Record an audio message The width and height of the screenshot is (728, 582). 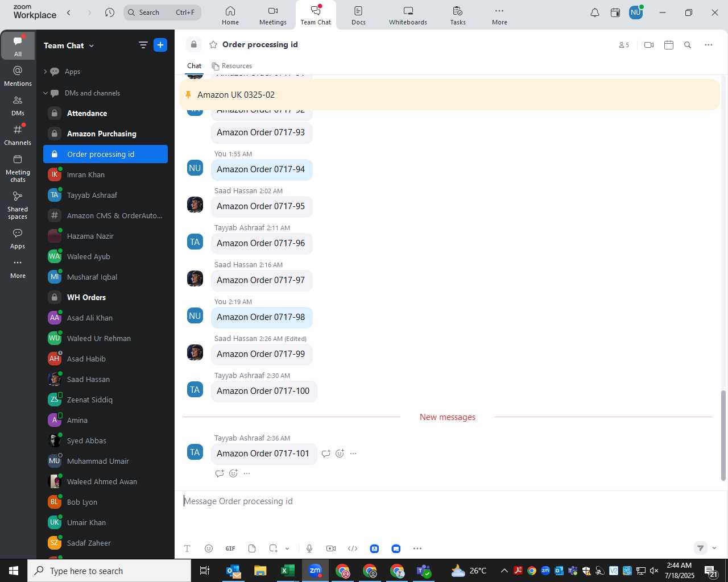[x=309, y=548]
